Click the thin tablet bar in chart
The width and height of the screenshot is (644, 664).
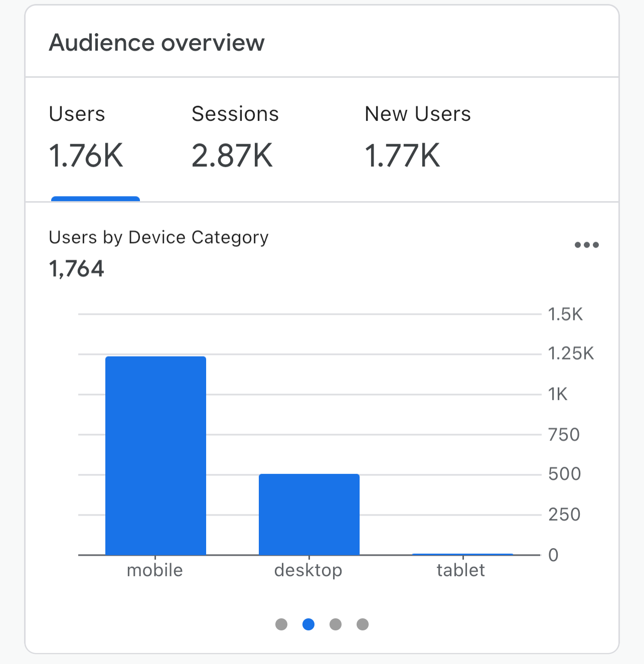pyautogui.click(x=462, y=554)
